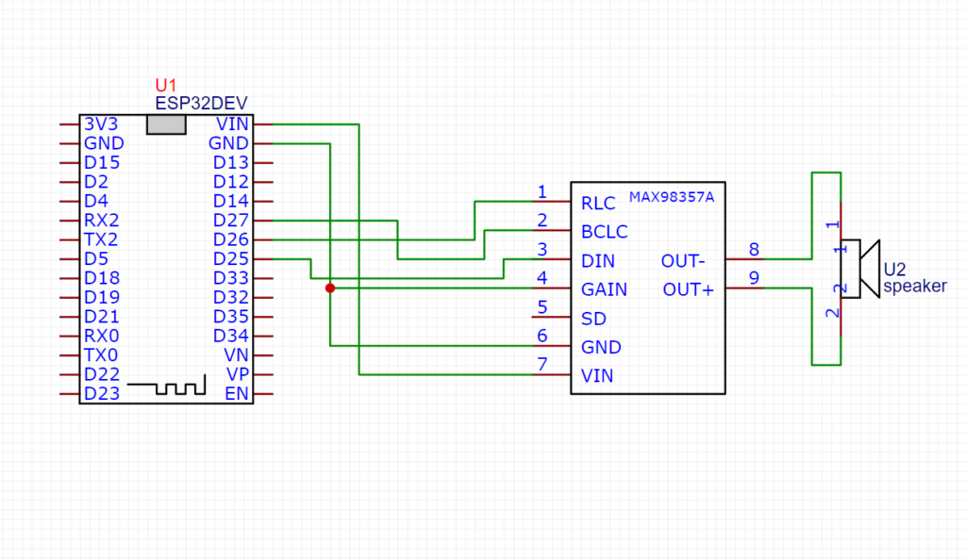Select the D21 pin label

pyautogui.click(x=102, y=317)
